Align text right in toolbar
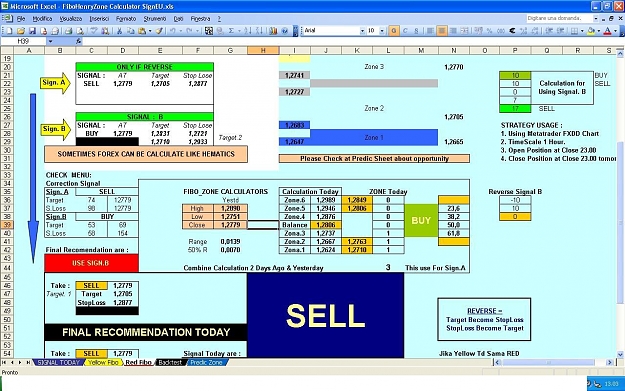Image resolution: width=625 pixels, height=391 pixels. click(x=453, y=31)
